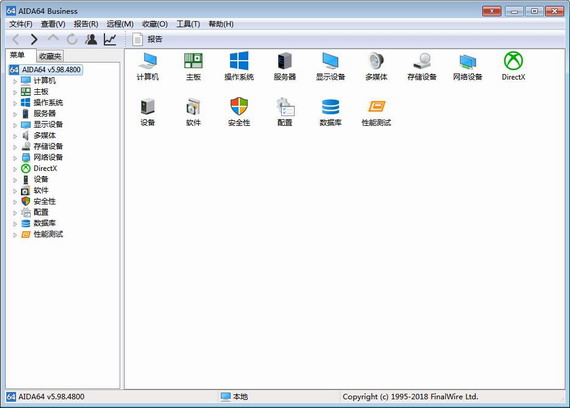
Task: Click the user management toolbar icon
Action: coord(91,39)
